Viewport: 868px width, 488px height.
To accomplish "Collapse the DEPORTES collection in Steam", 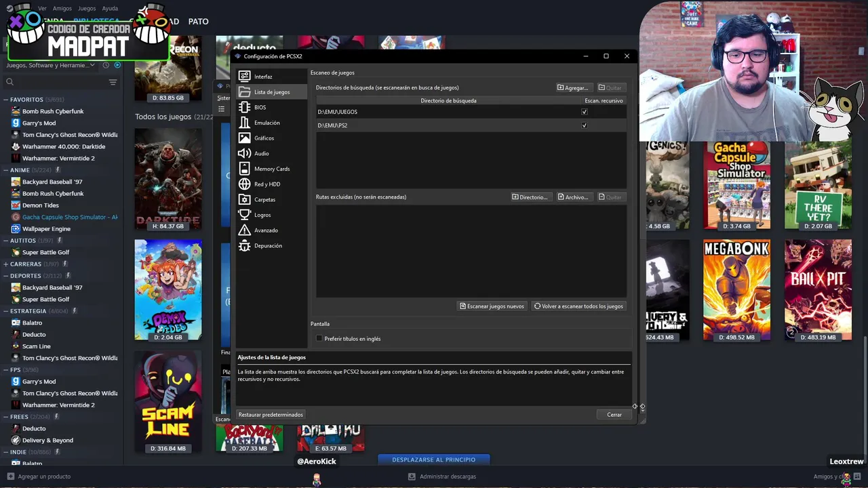I will coord(5,276).
